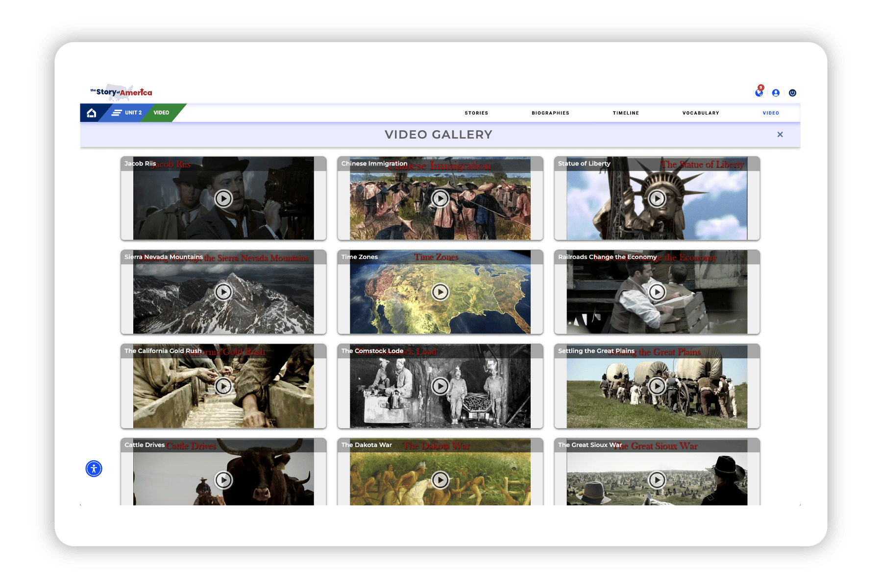
Task: Select the Vocabulary tab
Action: pyautogui.click(x=701, y=113)
